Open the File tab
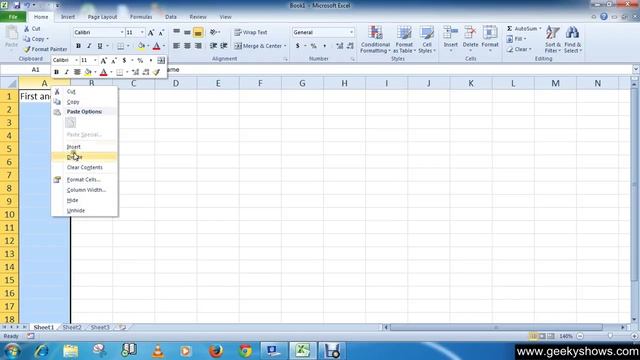Image resolution: width=640 pixels, height=360 pixels. tap(13, 17)
